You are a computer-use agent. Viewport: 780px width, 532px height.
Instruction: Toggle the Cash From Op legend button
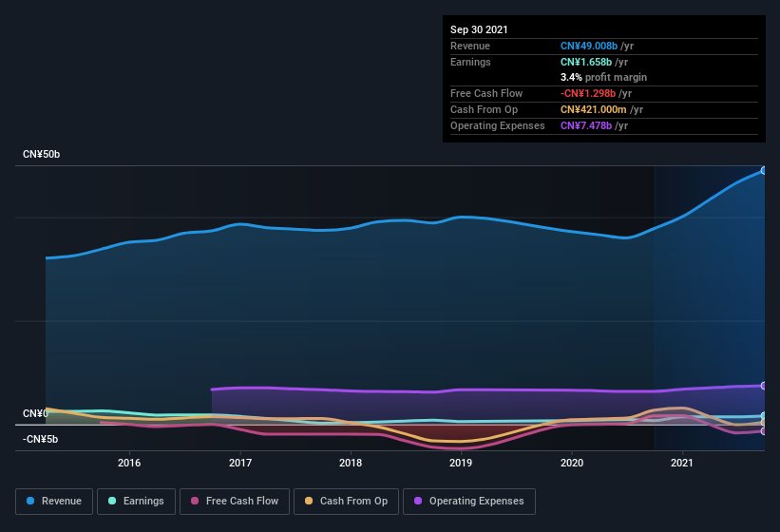click(x=346, y=502)
